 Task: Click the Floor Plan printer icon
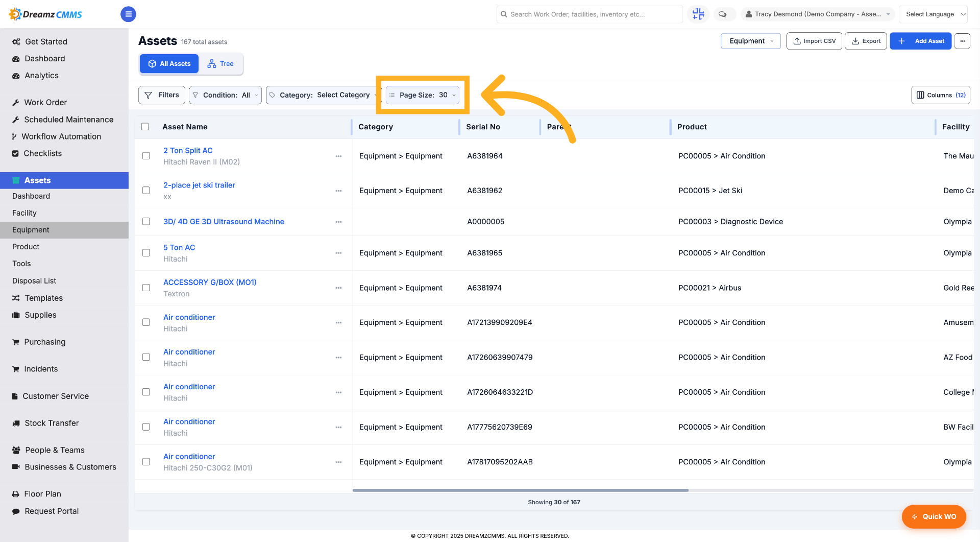[x=16, y=494]
